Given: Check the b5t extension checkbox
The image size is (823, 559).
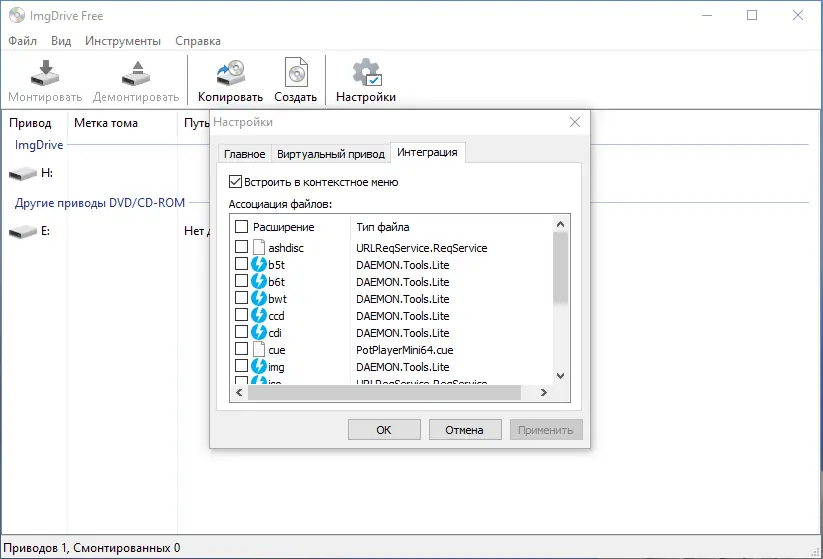Looking at the screenshot, I should (x=241, y=263).
